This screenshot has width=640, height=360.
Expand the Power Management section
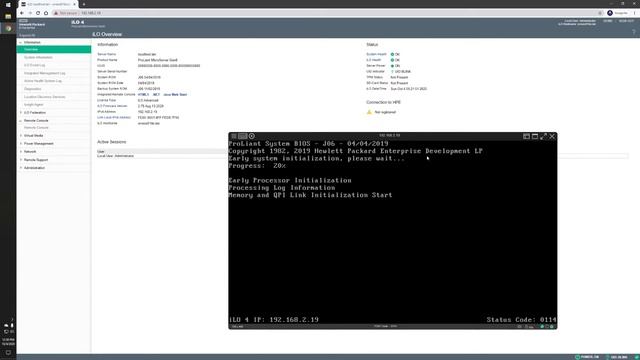(20, 144)
